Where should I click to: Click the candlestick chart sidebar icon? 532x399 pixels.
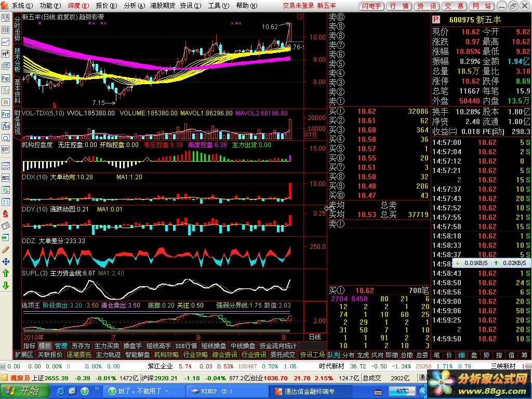5,54
